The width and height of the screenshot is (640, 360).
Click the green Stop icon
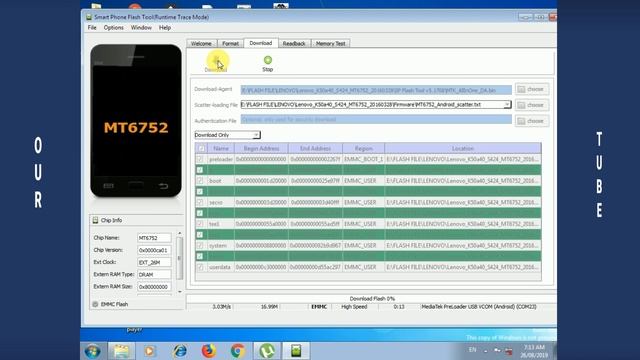pyautogui.click(x=268, y=60)
